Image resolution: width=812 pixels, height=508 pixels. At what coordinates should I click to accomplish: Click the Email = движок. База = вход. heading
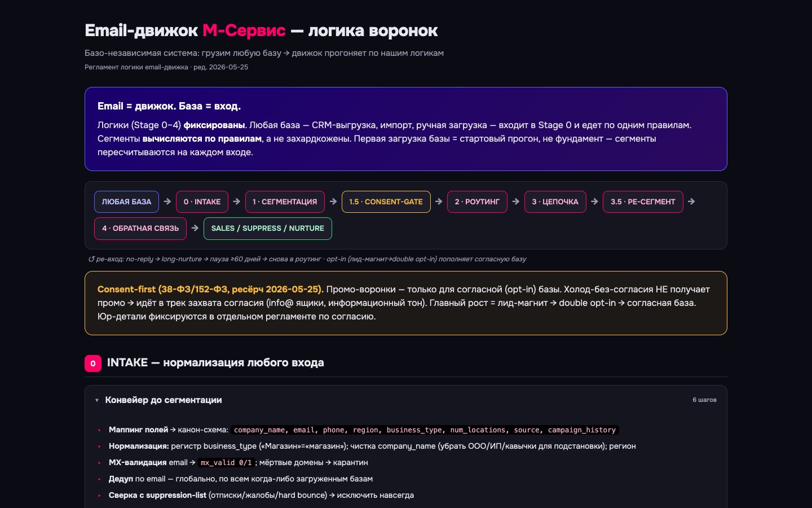[169, 106]
